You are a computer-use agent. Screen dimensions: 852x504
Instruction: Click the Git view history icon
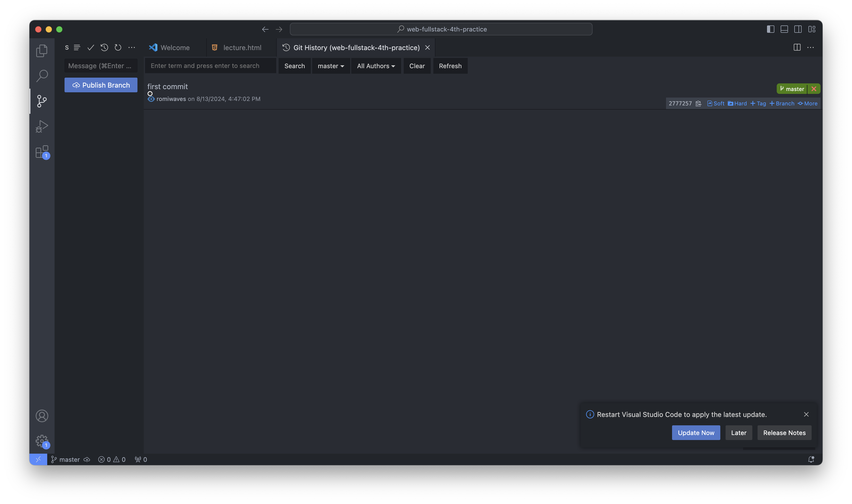click(104, 47)
